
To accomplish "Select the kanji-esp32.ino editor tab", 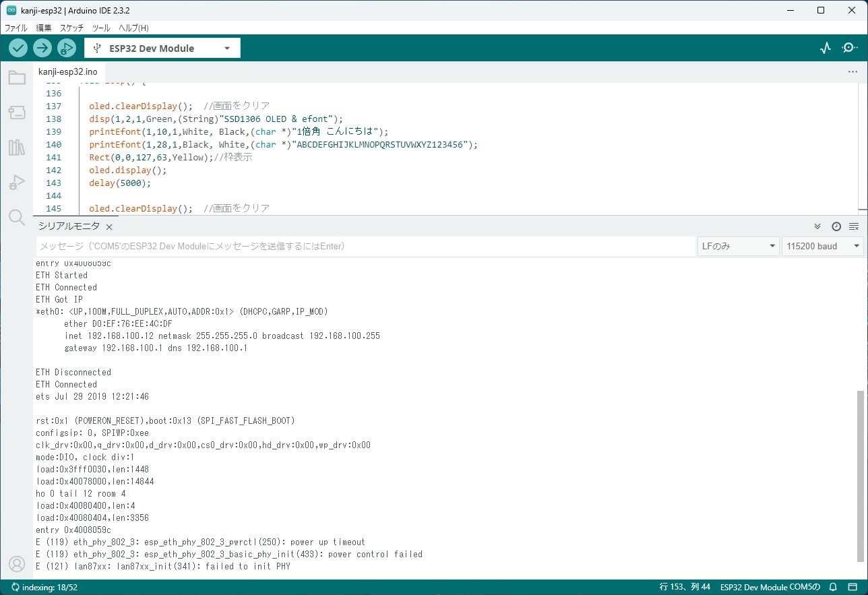I will (x=67, y=71).
